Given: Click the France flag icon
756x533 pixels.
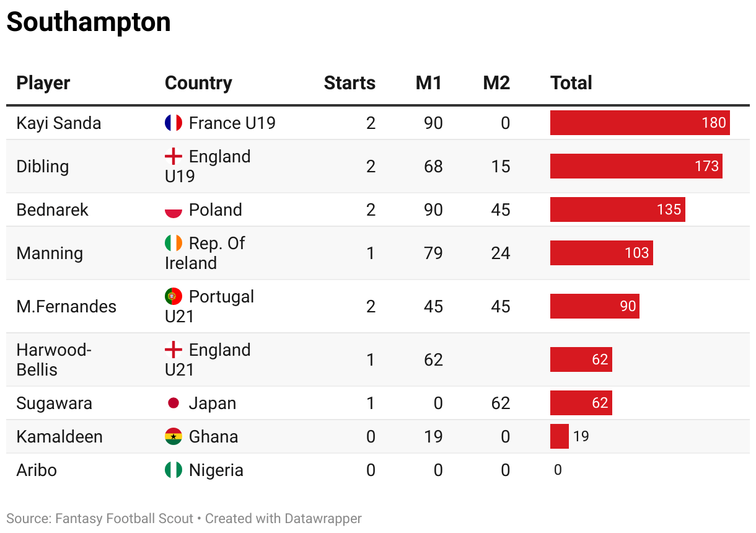Looking at the screenshot, I should pyautogui.click(x=174, y=123).
